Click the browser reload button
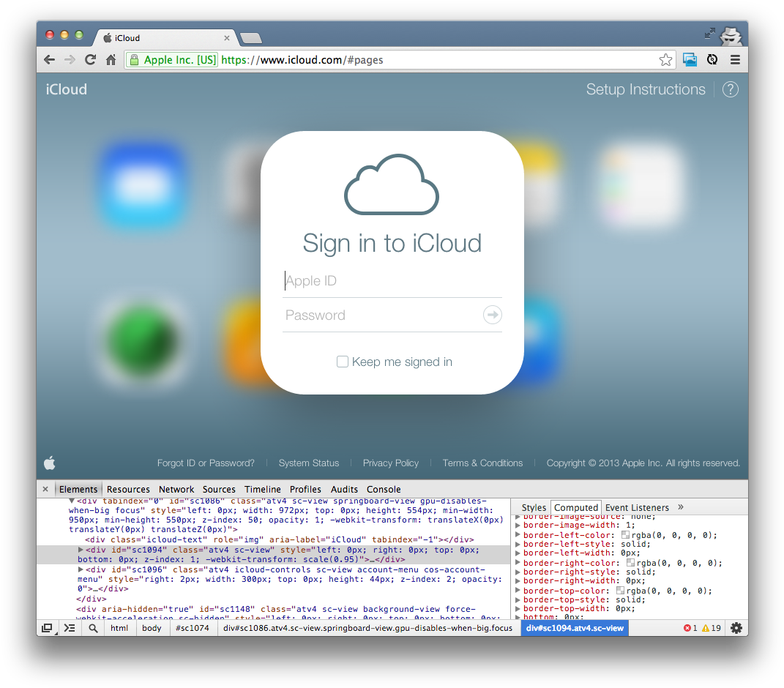 (90, 60)
